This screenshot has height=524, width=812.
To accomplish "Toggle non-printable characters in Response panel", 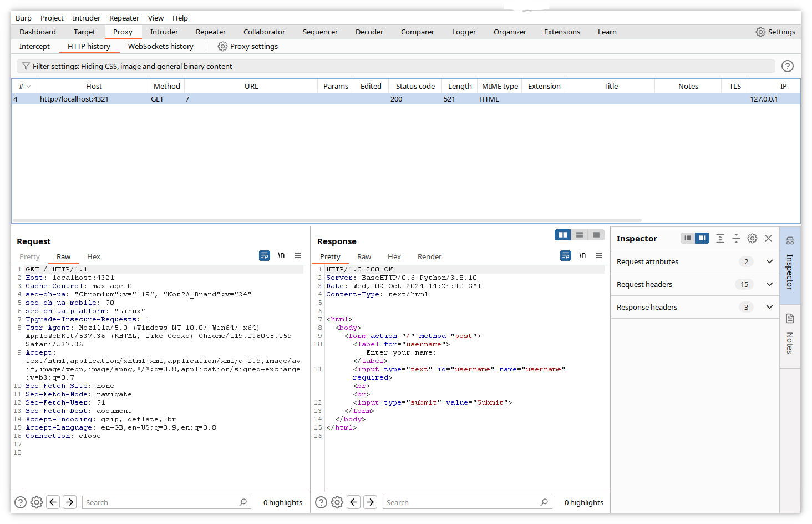I will pyautogui.click(x=582, y=256).
